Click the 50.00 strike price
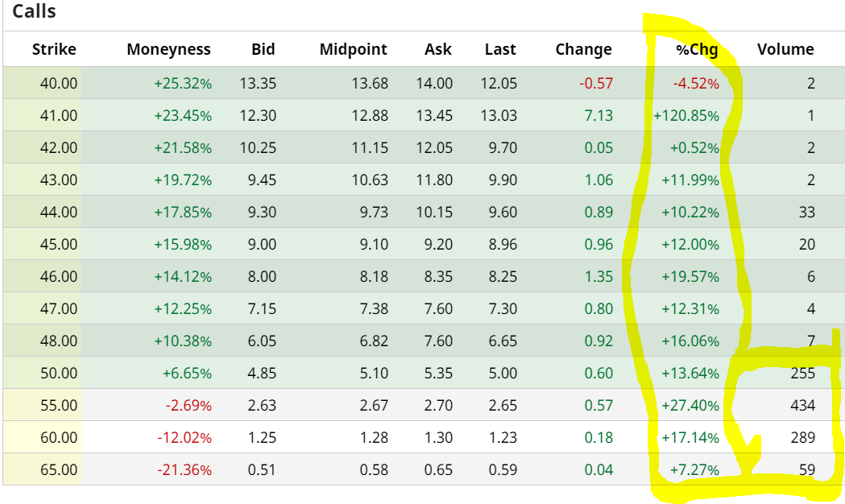Screen dimensions: 845x504 click(58, 373)
